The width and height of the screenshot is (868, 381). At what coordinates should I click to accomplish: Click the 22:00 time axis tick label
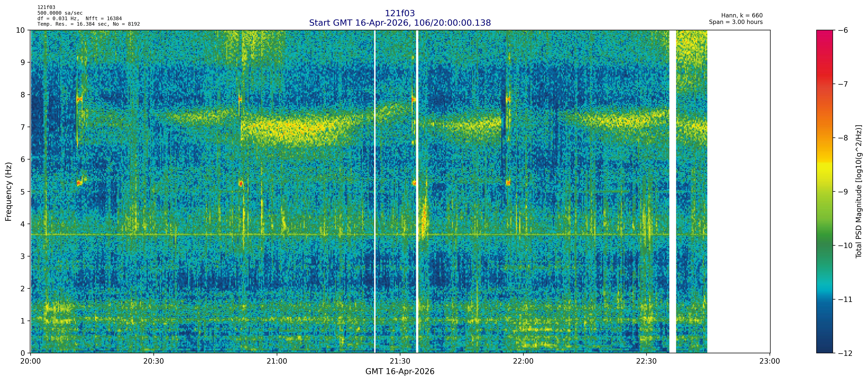[523, 362]
